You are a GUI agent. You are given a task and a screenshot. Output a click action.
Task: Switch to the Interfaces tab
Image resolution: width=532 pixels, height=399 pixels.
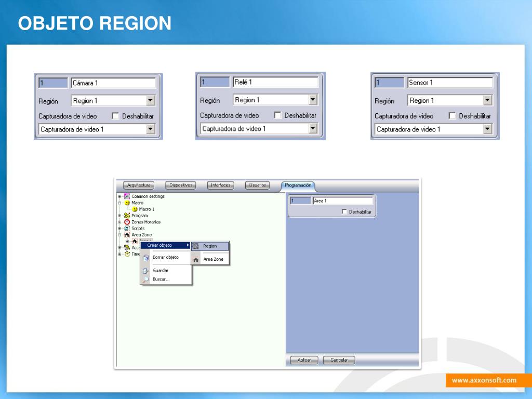(x=220, y=185)
